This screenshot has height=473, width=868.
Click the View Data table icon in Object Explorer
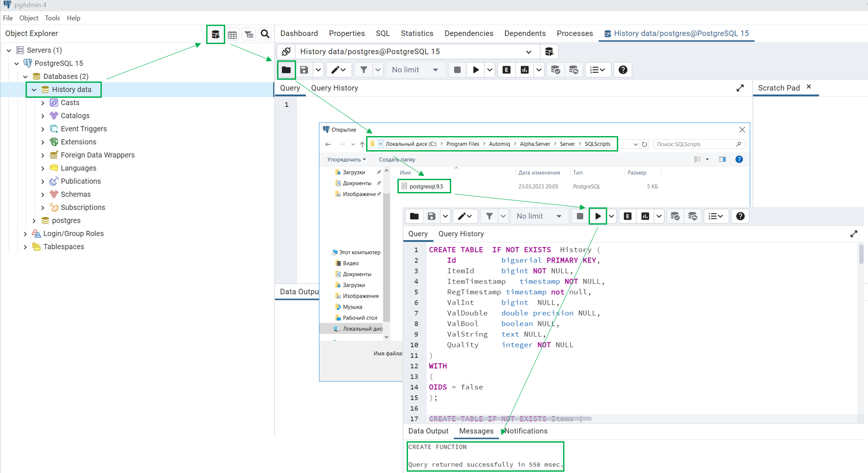232,34
